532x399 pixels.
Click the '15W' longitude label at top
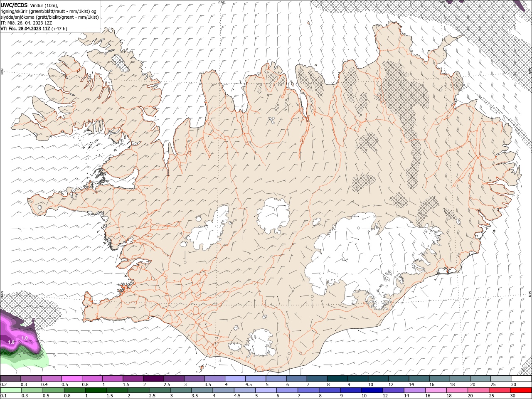pos(440,2)
